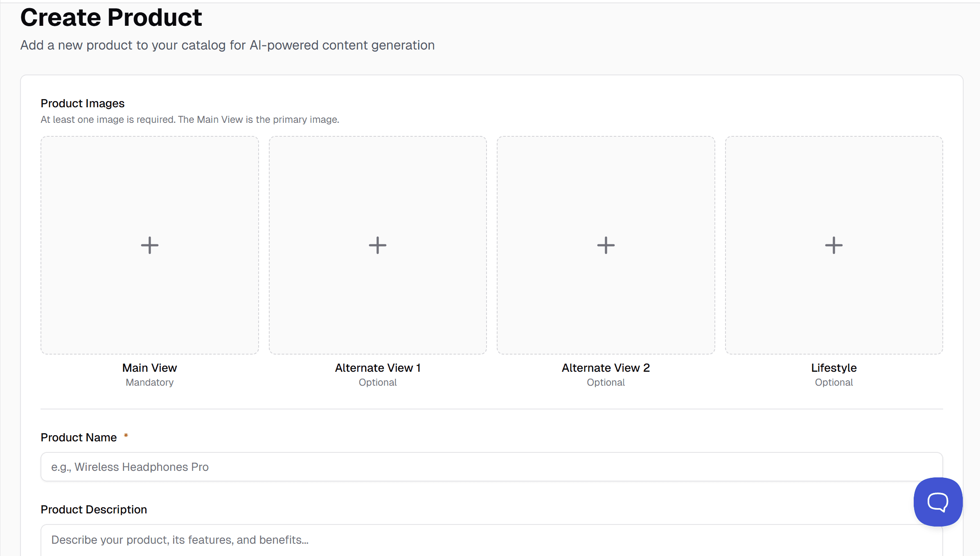980x556 pixels.
Task: Click the Alternate View 1 label
Action: [378, 368]
